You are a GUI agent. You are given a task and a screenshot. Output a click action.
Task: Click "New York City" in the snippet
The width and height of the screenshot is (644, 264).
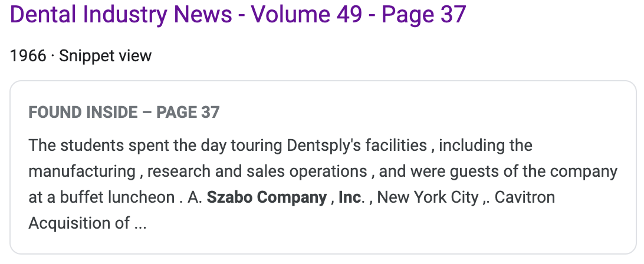point(428,197)
